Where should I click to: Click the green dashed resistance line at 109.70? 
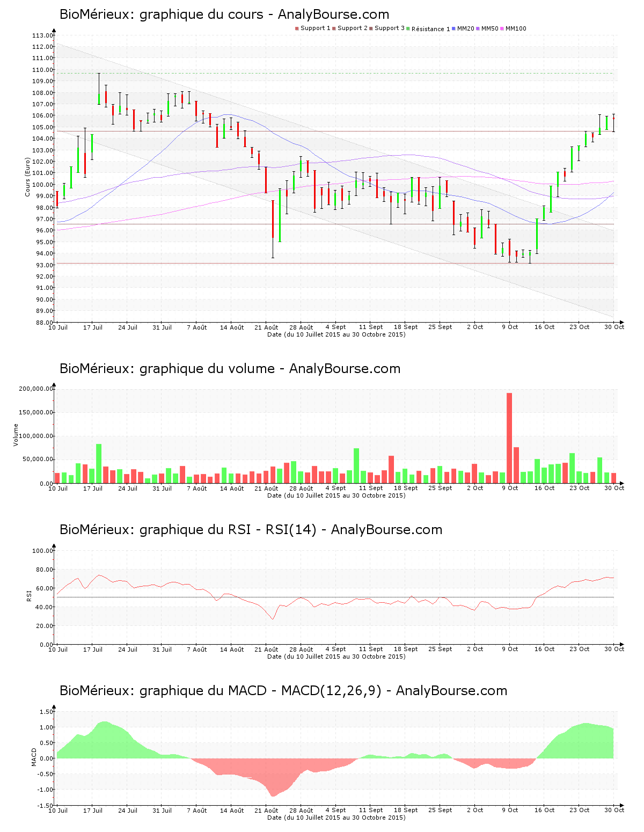[x=335, y=73]
